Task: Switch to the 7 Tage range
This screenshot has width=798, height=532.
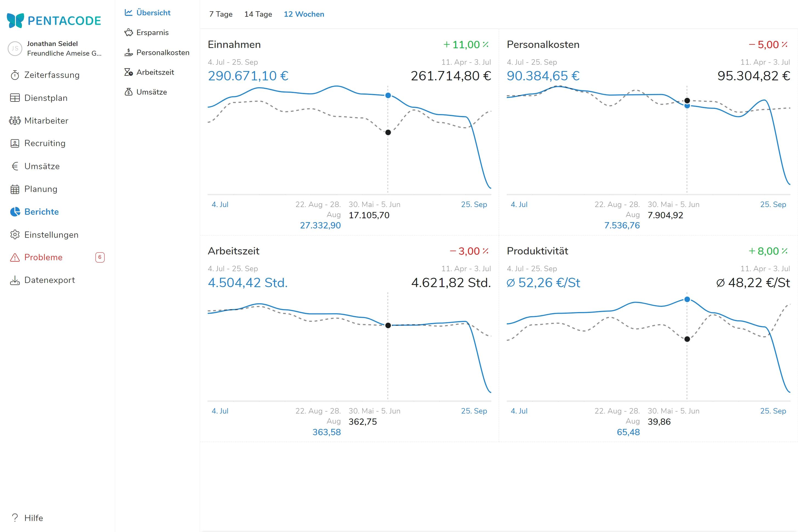Action: point(221,14)
